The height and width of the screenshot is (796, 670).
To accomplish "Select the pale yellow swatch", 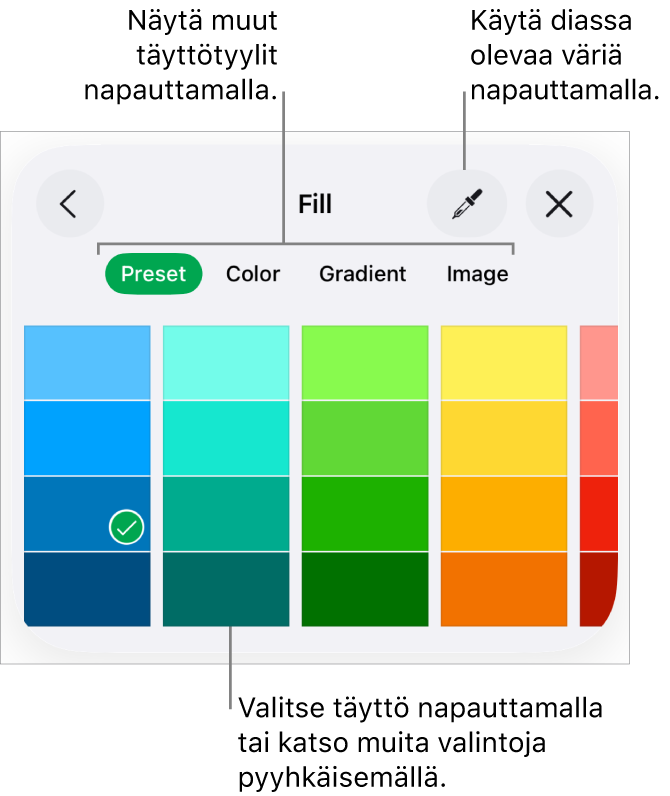I will [504, 362].
